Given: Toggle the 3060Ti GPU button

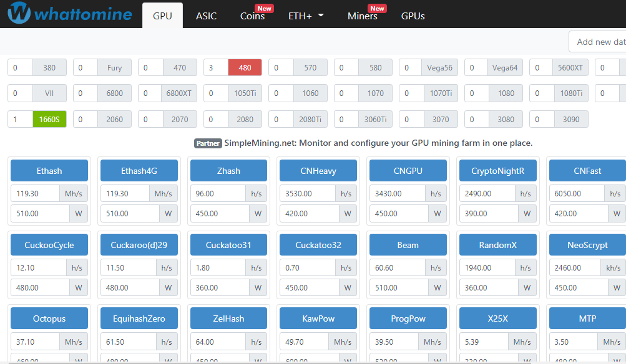Looking at the screenshot, I should point(375,119).
